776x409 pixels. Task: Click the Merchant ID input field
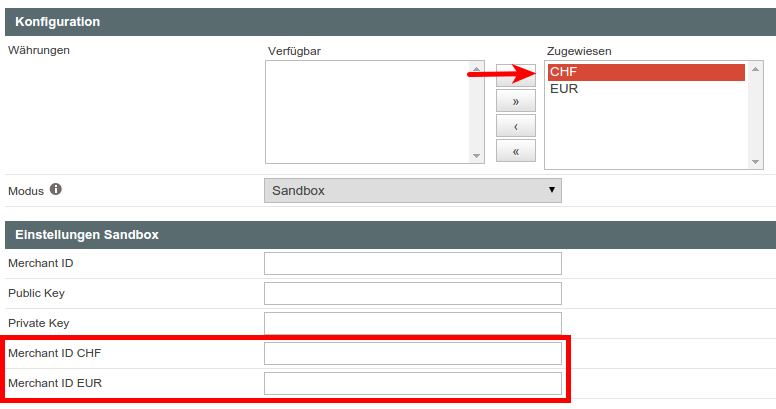point(412,263)
